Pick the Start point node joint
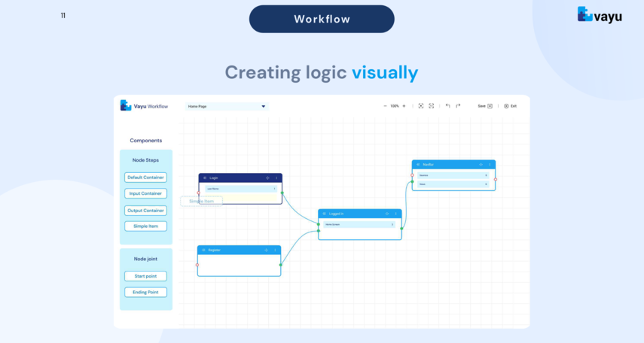Image resolution: width=644 pixels, height=343 pixels. click(x=146, y=276)
